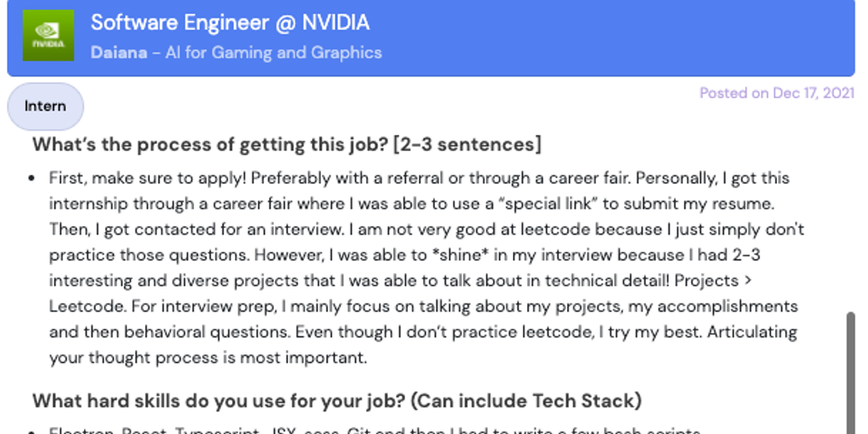Viewport: 868px width, 434px height.
Task: Open the Software Engineer @ NVIDIA title
Action: (x=230, y=23)
